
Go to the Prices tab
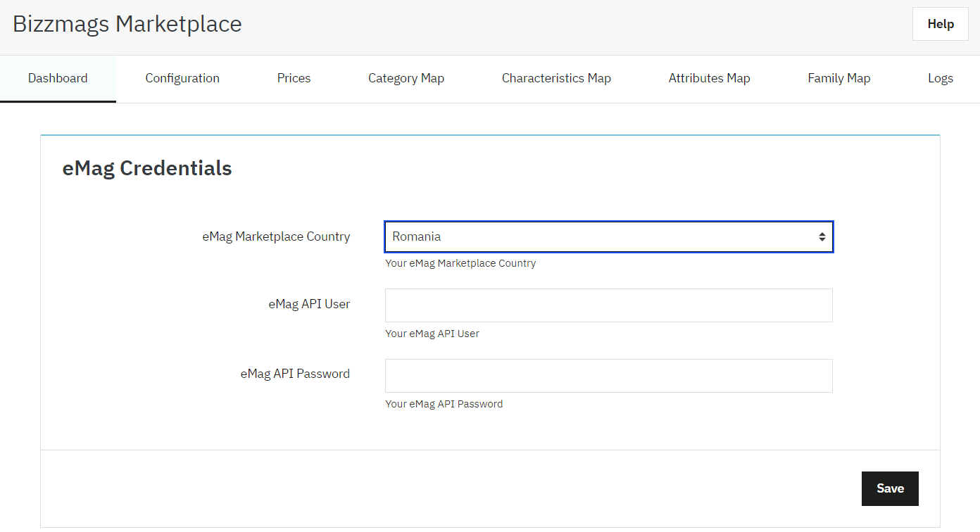294,78
